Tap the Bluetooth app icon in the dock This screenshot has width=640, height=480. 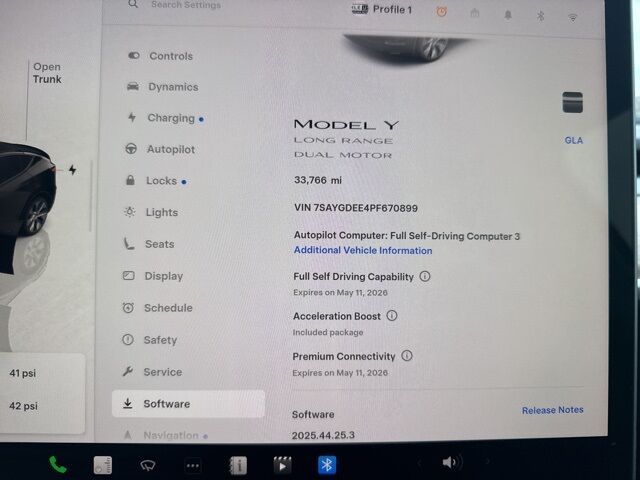[327, 464]
